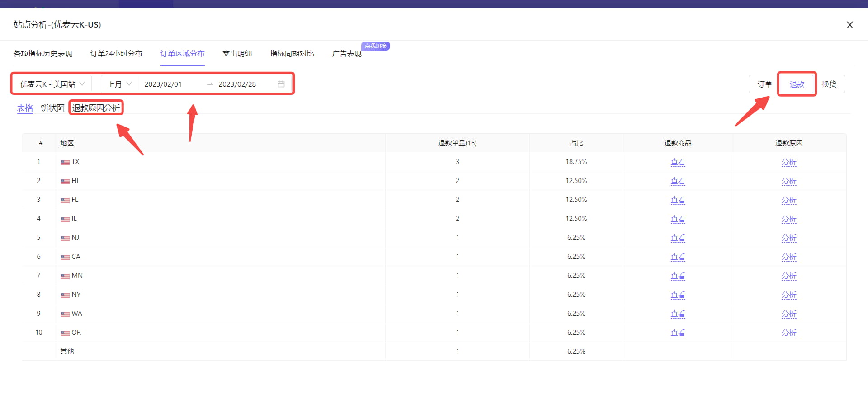
Task: Switch to 退款 view mode
Action: (x=797, y=84)
